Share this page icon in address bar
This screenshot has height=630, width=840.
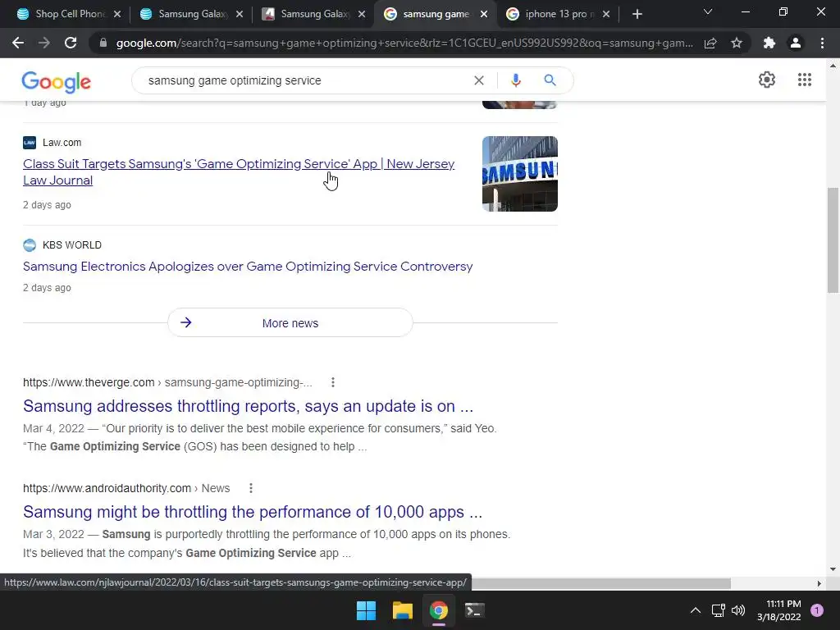[x=710, y=43]
